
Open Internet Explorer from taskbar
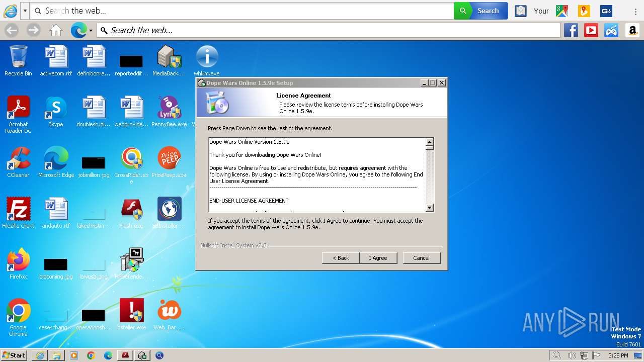(x=40, y=355)
